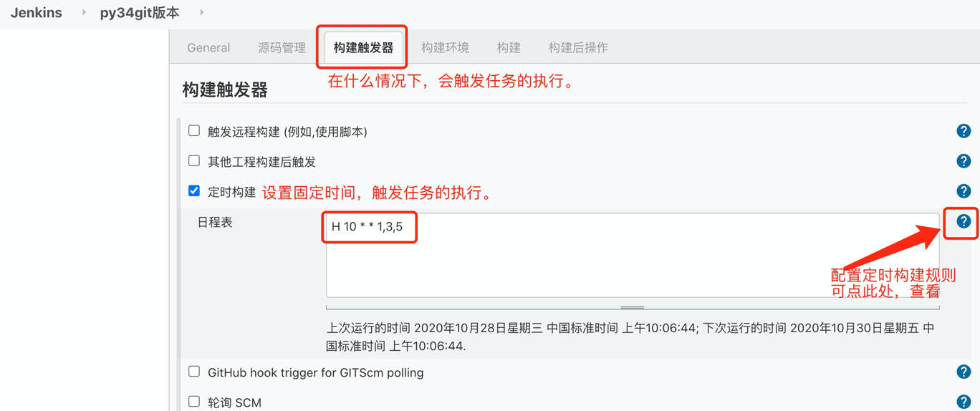Enable 触发远程构建 checkbox
Screen dimensions: 980x411
[x=194, y=131]
